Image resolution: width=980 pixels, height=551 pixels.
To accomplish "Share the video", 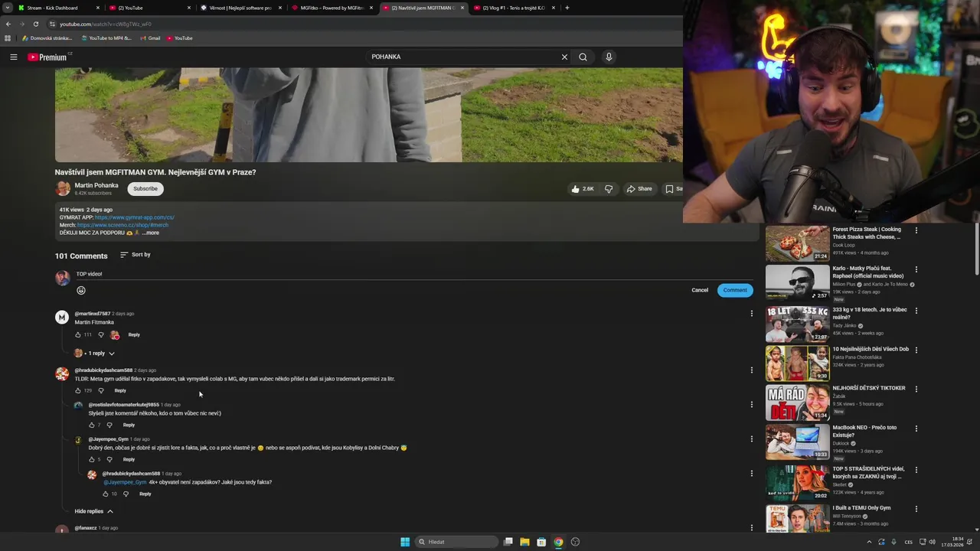I will (x=639, y=188).
